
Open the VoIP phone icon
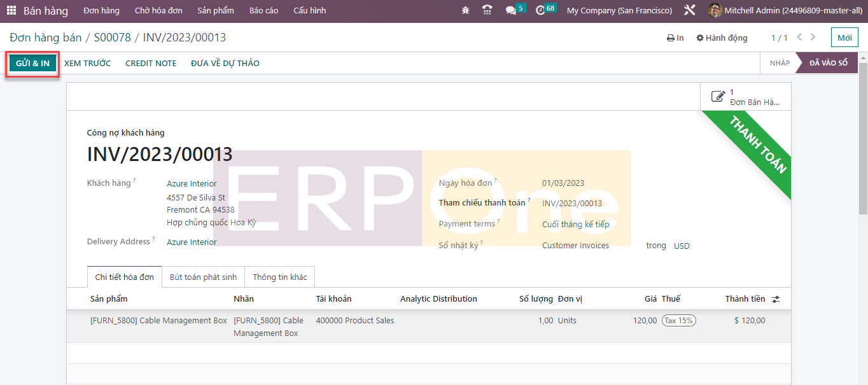pyautogui.click(x=487, y=11)
